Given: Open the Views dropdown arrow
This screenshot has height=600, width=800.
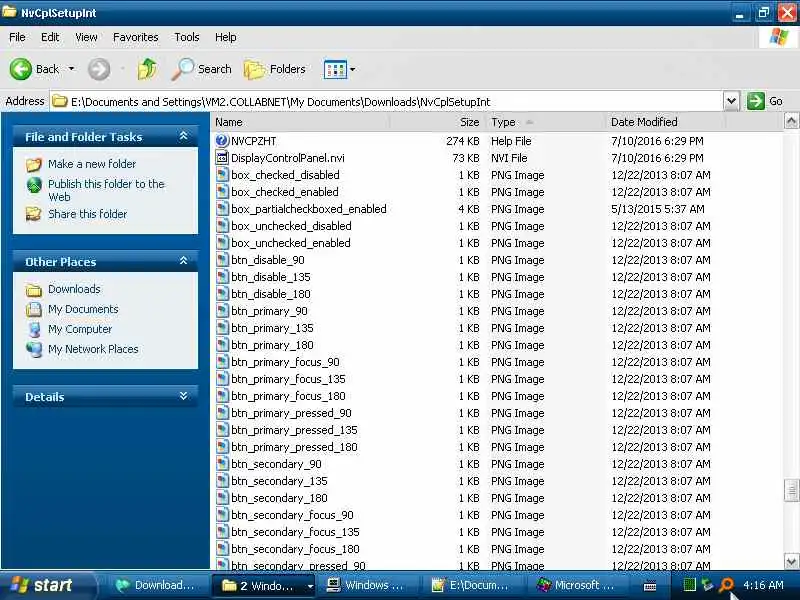Looking at the screenshot, I should point(353,69).
